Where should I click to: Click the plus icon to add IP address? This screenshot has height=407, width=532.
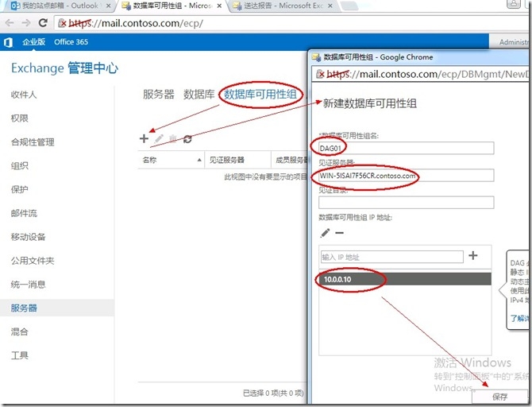[473, 255]
